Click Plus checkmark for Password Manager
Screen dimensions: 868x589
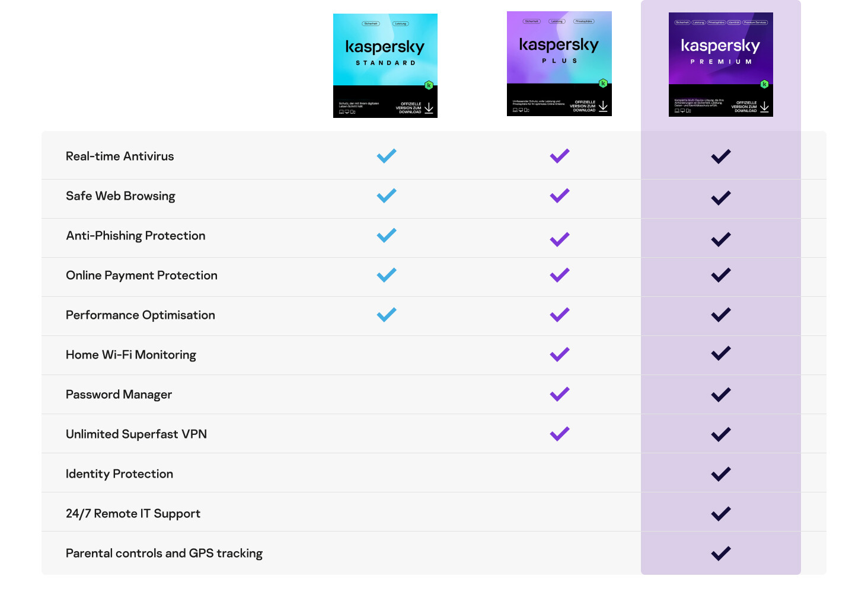[559, 394]
